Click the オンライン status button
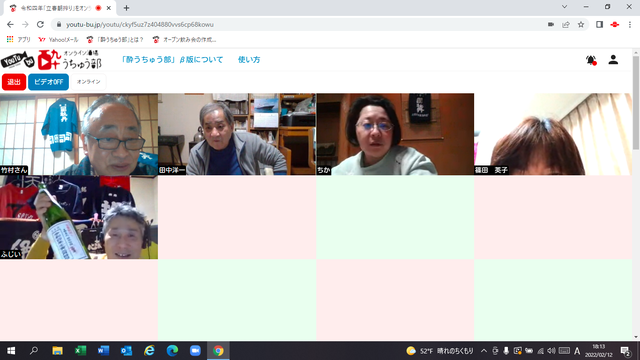 (89, 82)
